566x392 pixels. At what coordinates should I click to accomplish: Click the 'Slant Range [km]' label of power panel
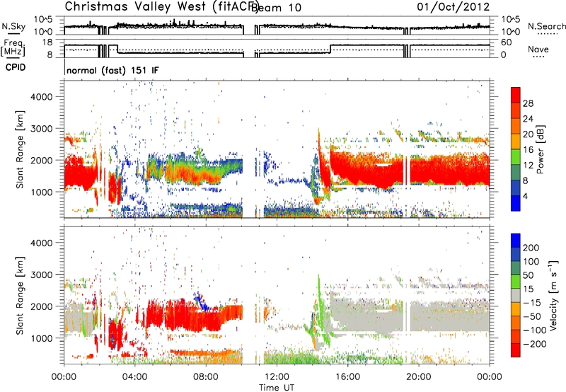coord(20,149)
